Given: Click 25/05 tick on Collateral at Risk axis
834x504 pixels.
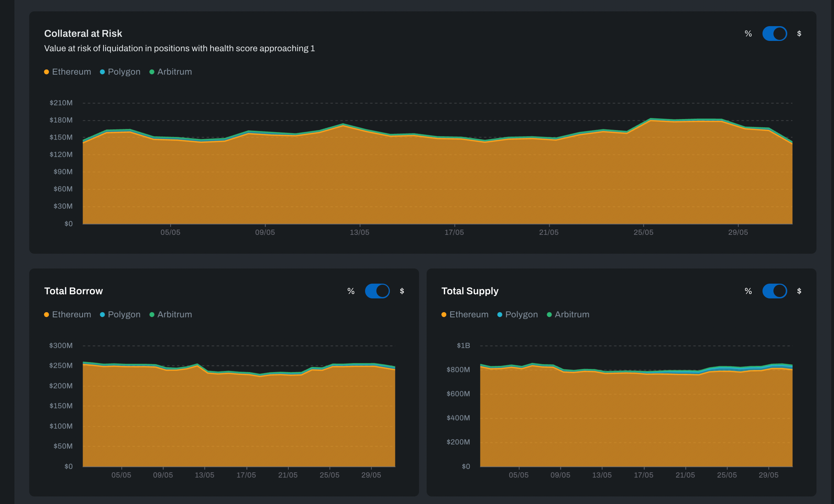Looking at the screenshot, I should [643, 232].
